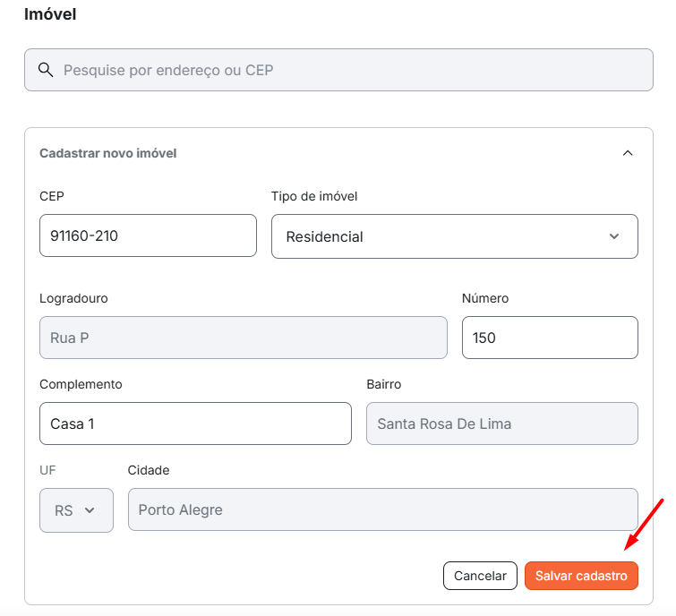Click the 'Tipo de imóvel' field label
Viewport: 676px width, 616px height.
point(314,197)
